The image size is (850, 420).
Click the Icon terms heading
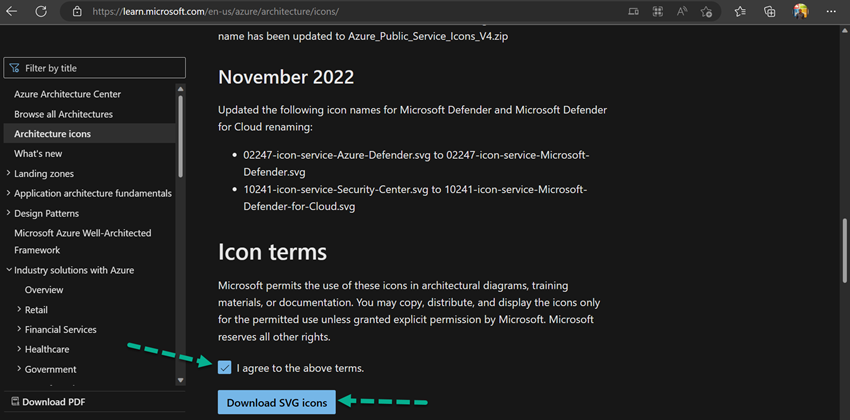272,252
